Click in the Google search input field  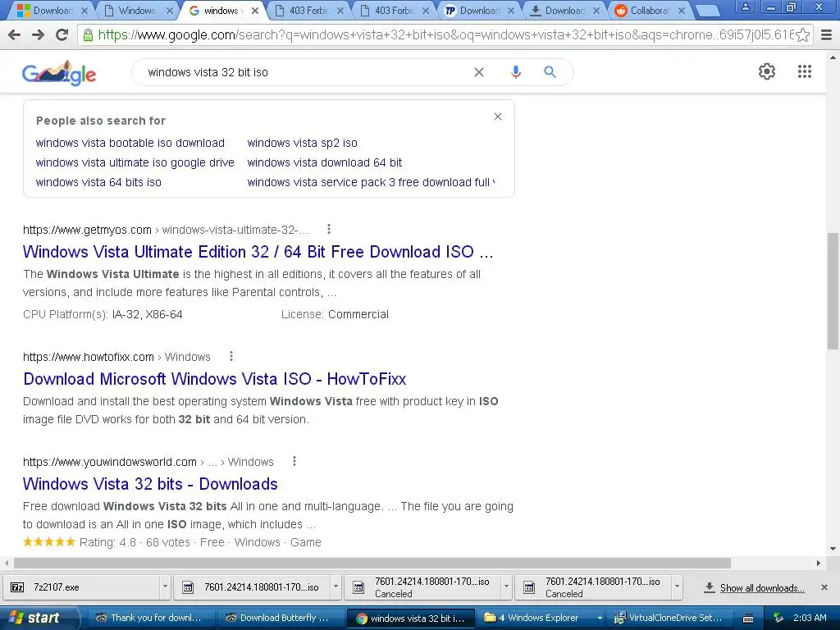tap(305, 72)
